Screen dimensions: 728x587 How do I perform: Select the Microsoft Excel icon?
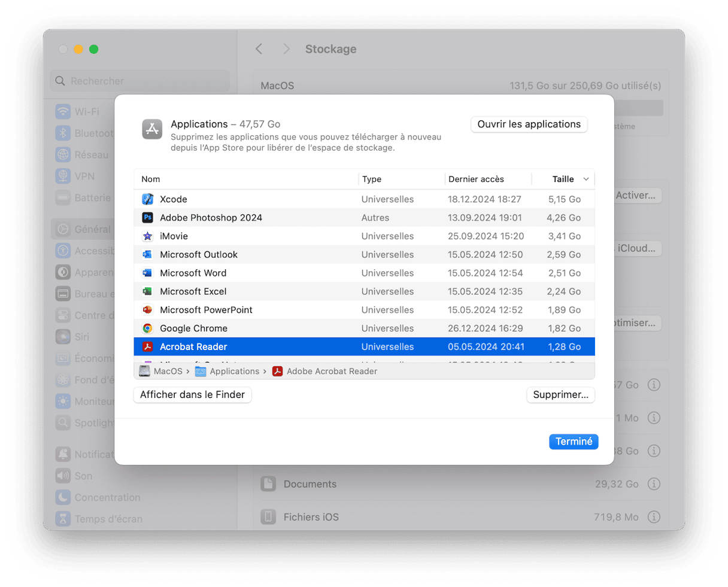click(147, 291)
